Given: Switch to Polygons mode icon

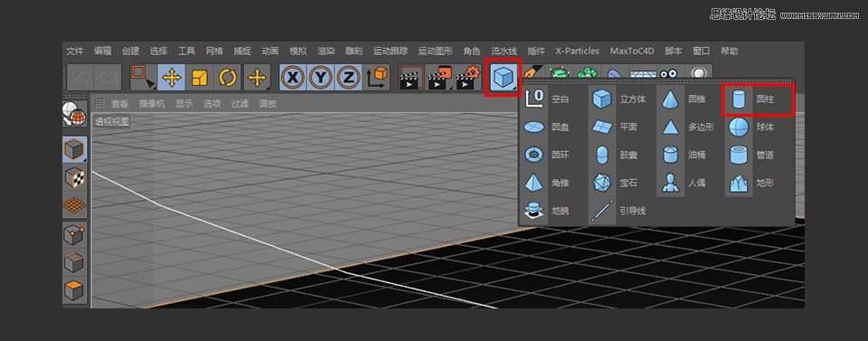Looking at the screenshot, I should (x=74, y=290).
